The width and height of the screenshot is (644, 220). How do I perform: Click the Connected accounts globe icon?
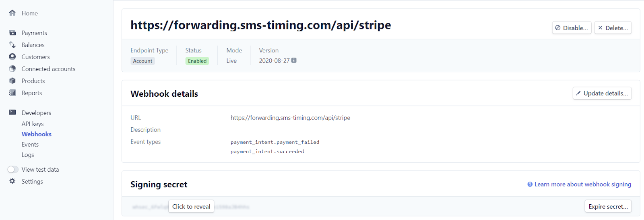coord(12,69)
